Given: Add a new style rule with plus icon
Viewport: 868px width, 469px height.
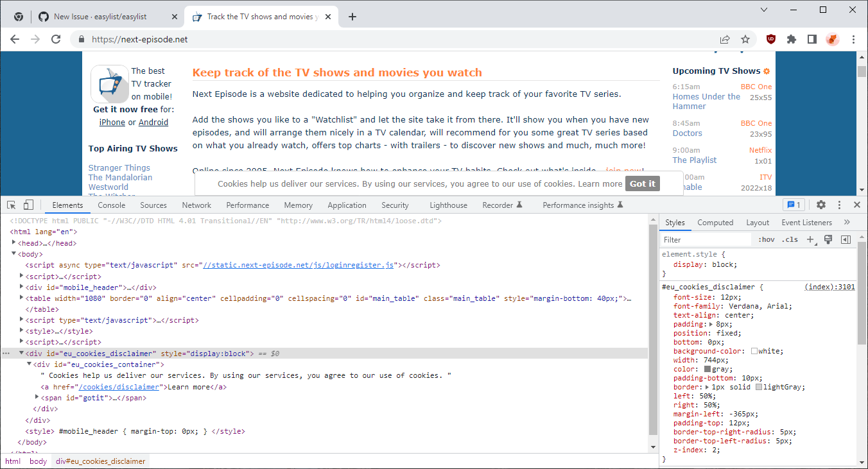Looking at the screenshot, I should tap(810, 240).
